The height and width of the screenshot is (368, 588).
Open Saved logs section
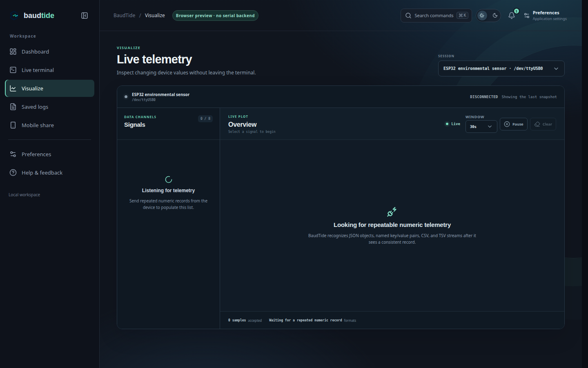(x=50, y=107)
